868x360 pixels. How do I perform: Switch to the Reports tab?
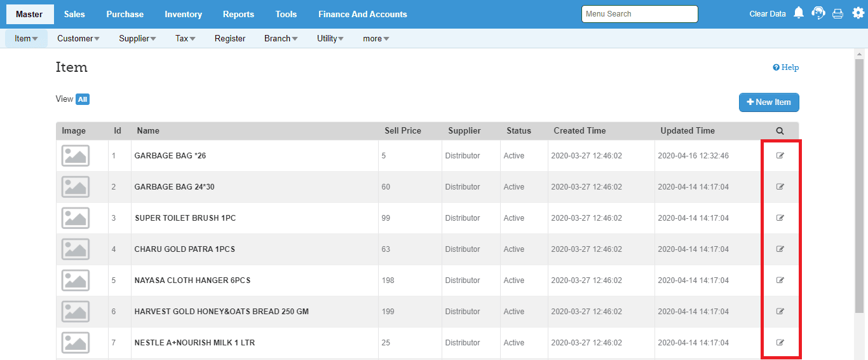[x=238, y=14]
